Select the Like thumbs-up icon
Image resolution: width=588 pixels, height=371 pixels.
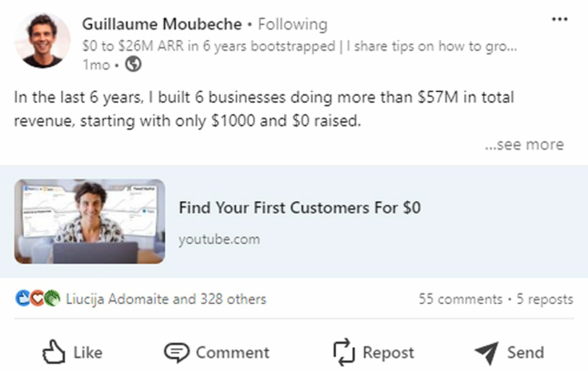tap(54, 351)
